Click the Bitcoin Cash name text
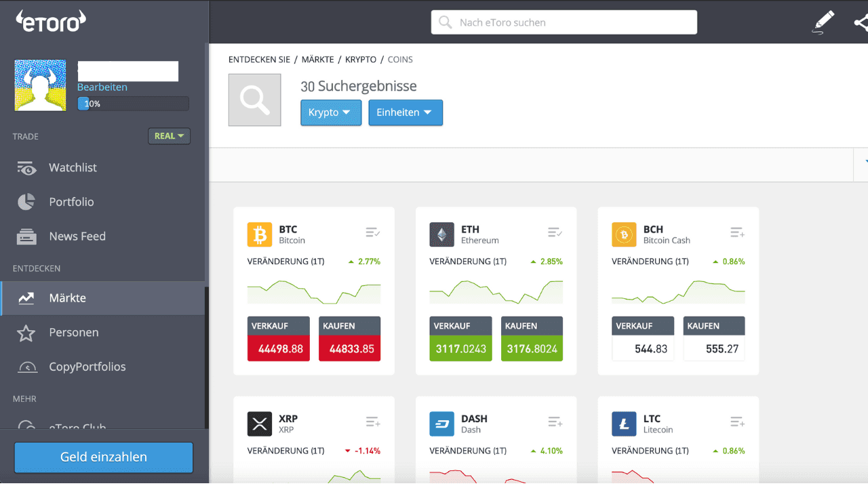The height and width of the screenshot is (488, 868). 667,241
